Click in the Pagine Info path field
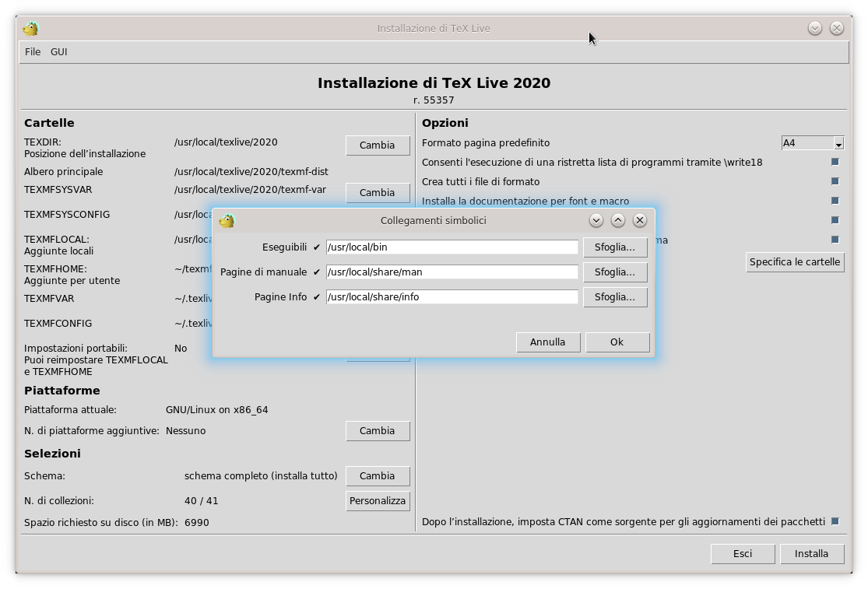This screenshot has height=589, width=868. point(452,297)
